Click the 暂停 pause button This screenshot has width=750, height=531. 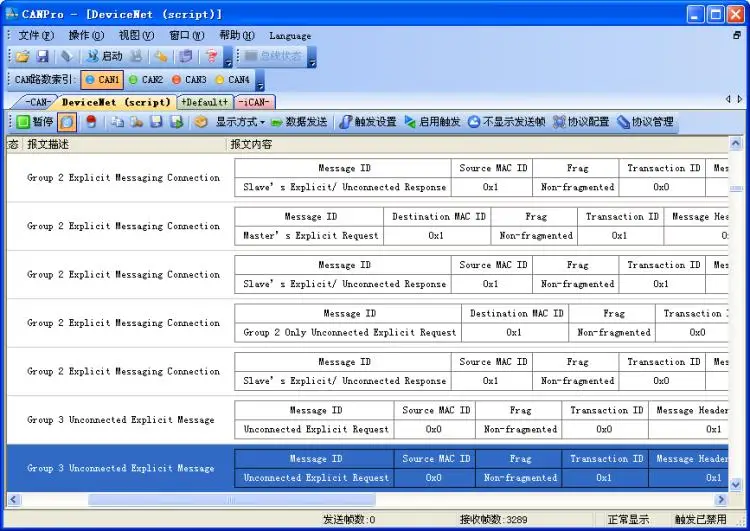point(34,122)
